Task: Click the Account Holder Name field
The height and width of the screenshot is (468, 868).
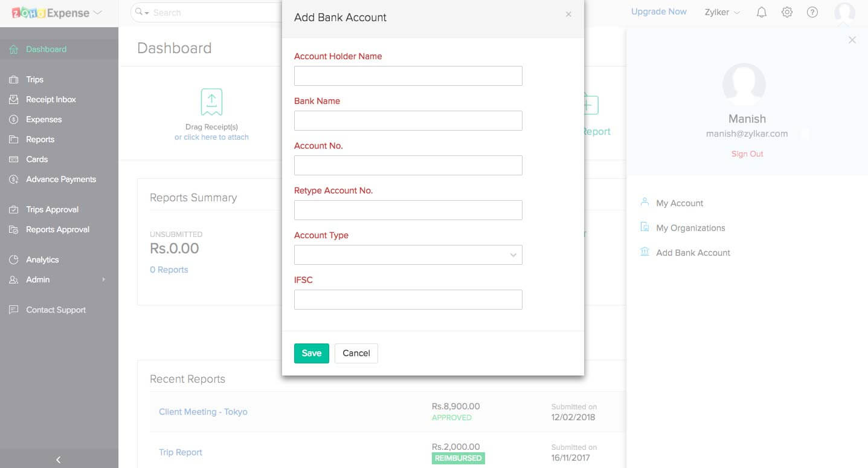Action: tap(408, 76)
